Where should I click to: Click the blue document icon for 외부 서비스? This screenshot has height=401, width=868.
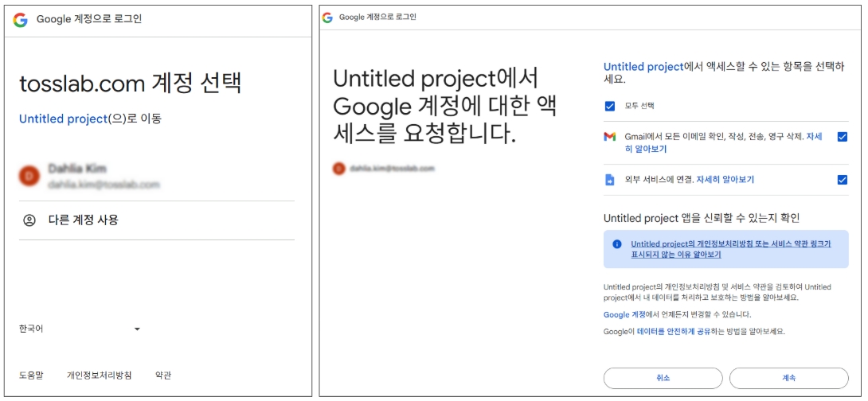609,180
